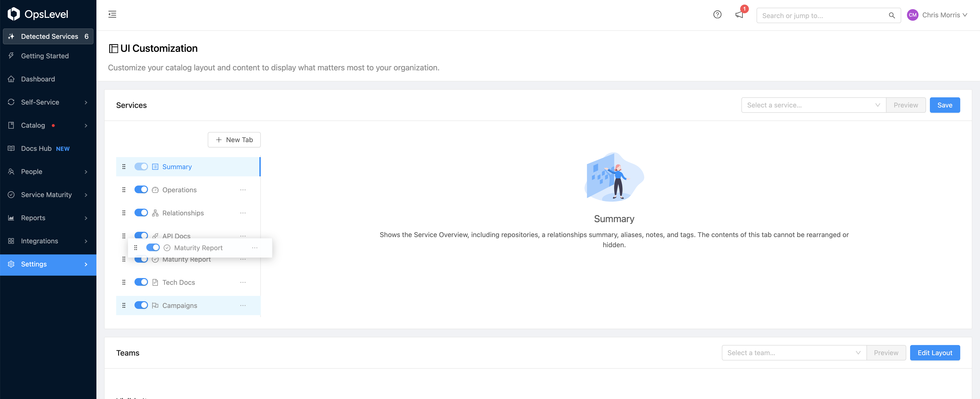This screenshot has height=399, width=980.
Task: Toggle the floating Maturity Report switch
Action: (153, 248)
